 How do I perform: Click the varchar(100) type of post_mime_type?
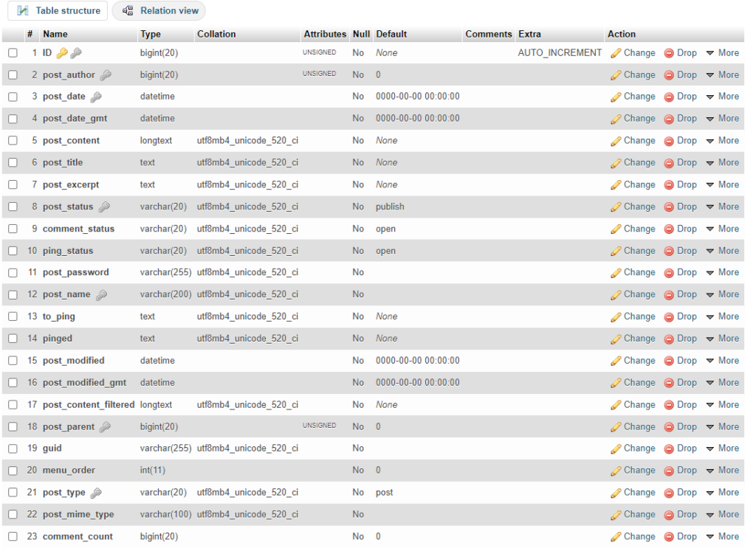166,514
